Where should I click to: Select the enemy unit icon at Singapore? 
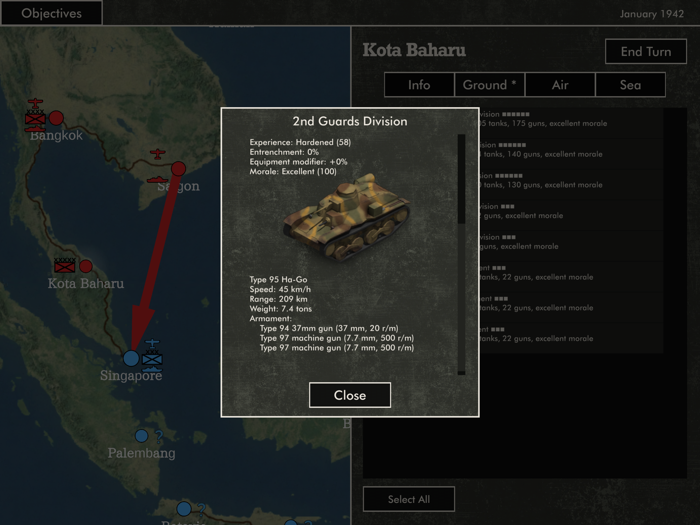pos(152,356)
